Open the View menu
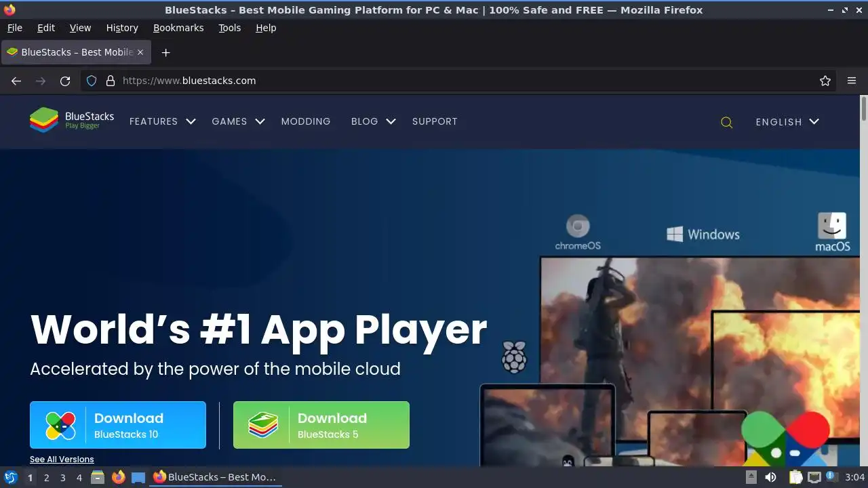This screenshot has height=488, width=868. coord(80,28)
